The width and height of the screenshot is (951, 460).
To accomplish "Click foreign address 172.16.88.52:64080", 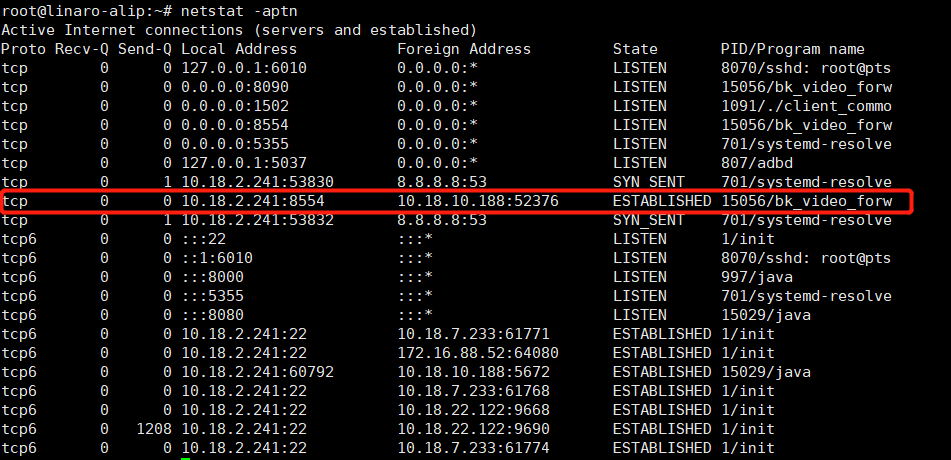I will (x=478, y=353).
